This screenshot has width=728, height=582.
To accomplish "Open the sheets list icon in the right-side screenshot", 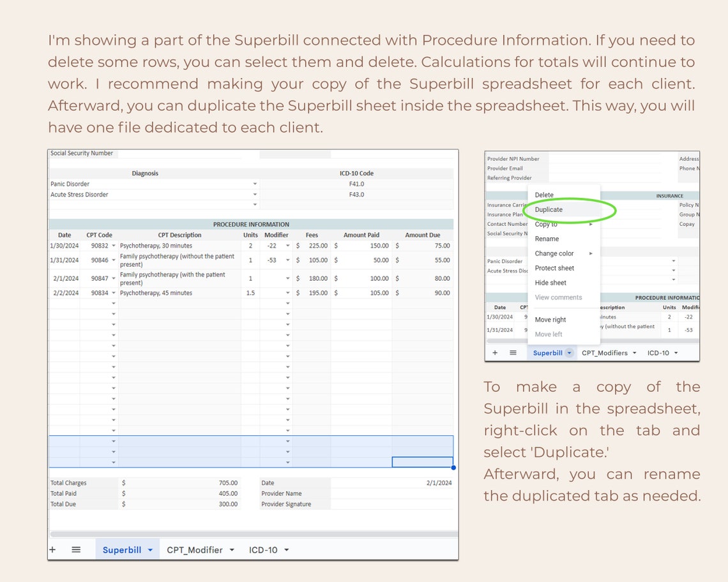I will tap(512, 352).
